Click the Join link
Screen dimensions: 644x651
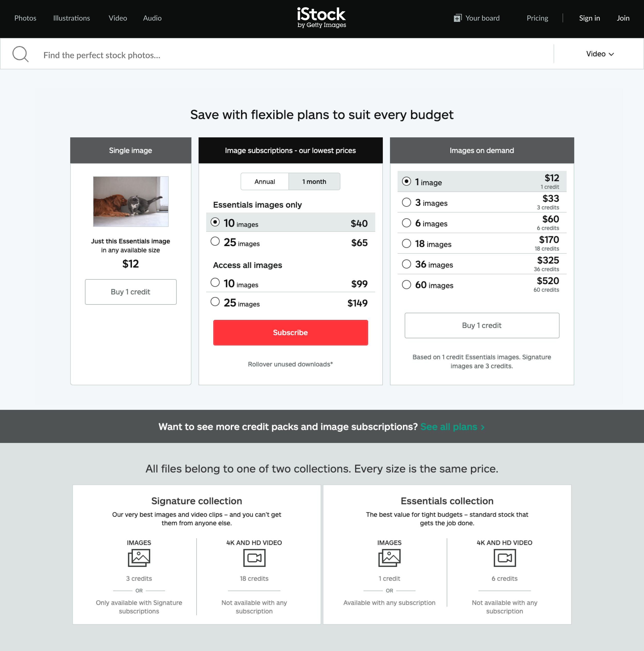tap(623, 18)
